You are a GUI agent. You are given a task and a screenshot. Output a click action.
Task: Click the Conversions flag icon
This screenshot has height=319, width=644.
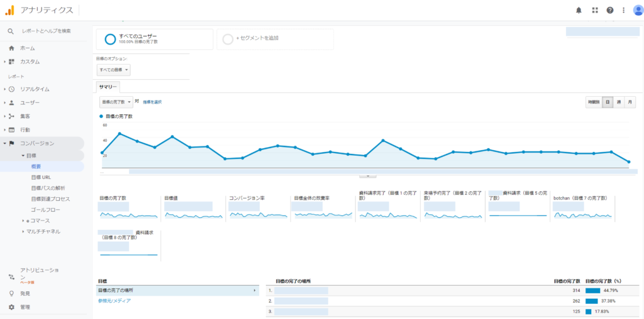point(11,143)
